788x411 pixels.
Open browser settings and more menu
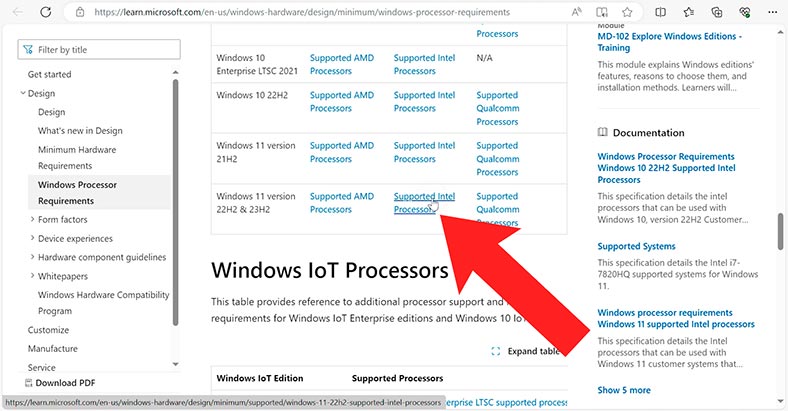tap(773, 12)
